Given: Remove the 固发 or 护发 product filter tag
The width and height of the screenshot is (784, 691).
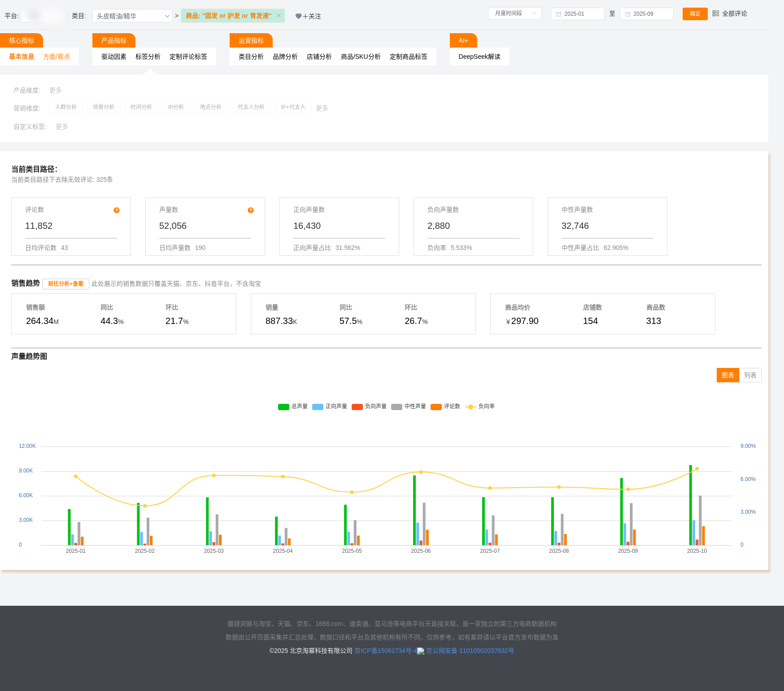Looking at the screenshot, I should tap(279, 16).
